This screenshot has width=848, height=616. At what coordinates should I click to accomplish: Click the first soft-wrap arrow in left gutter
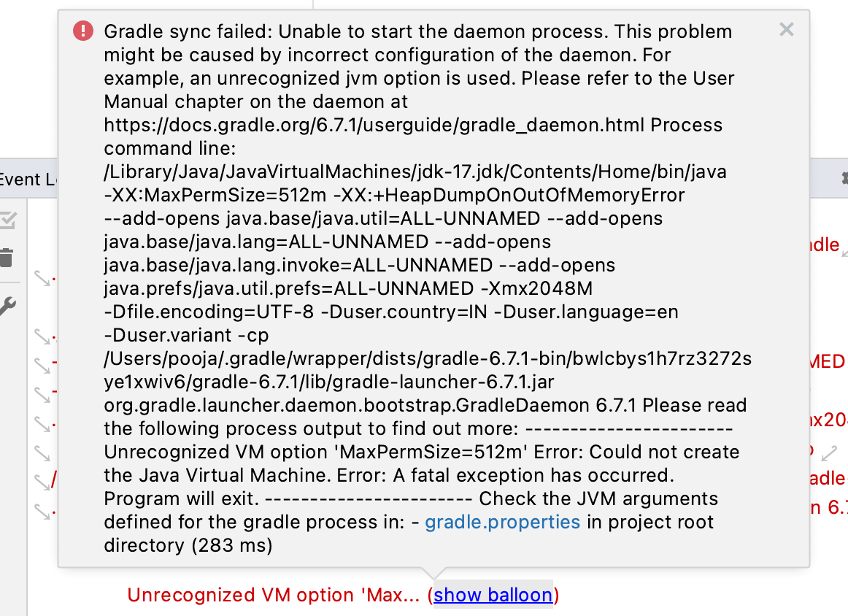click(x=42, y=278)
